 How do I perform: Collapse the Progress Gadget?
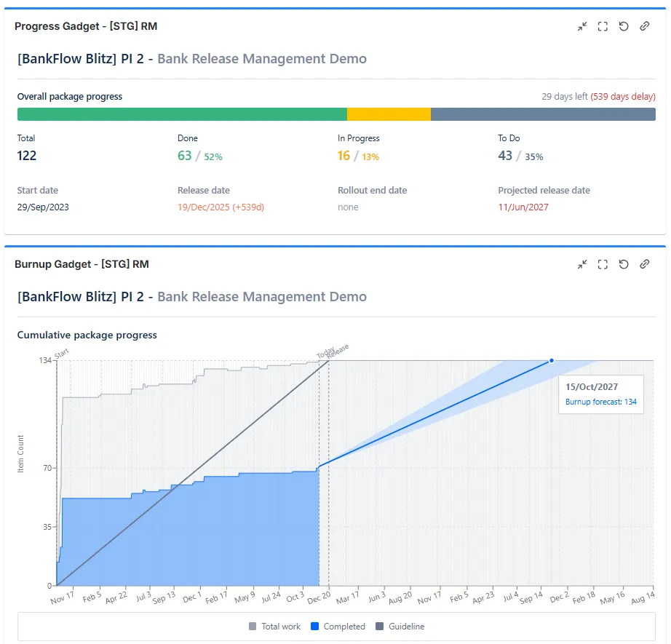[581, 26]
